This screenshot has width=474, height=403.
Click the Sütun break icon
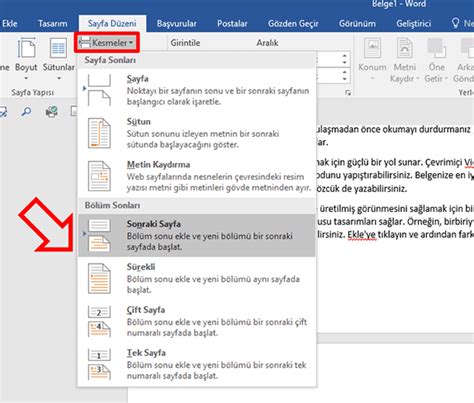coord(99,133)
